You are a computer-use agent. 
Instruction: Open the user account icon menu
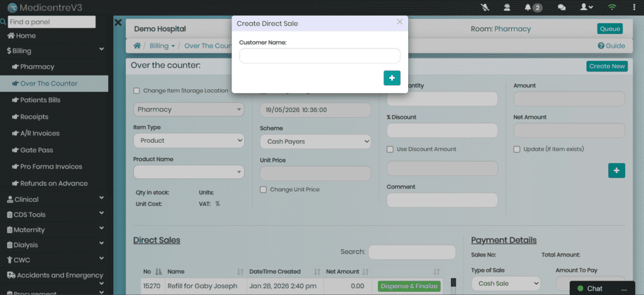pyautogui.click(x=586, y=7)
